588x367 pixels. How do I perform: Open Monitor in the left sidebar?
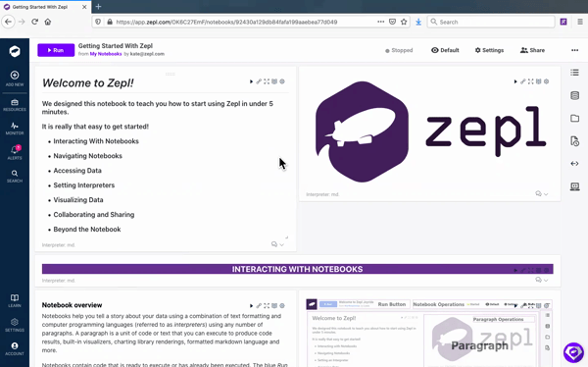point(15,129)
